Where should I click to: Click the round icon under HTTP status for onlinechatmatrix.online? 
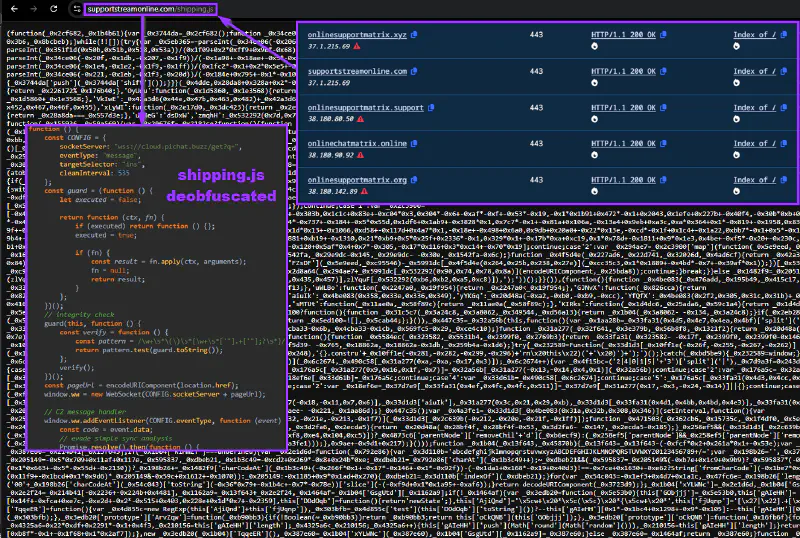click(x=594, y=155)
